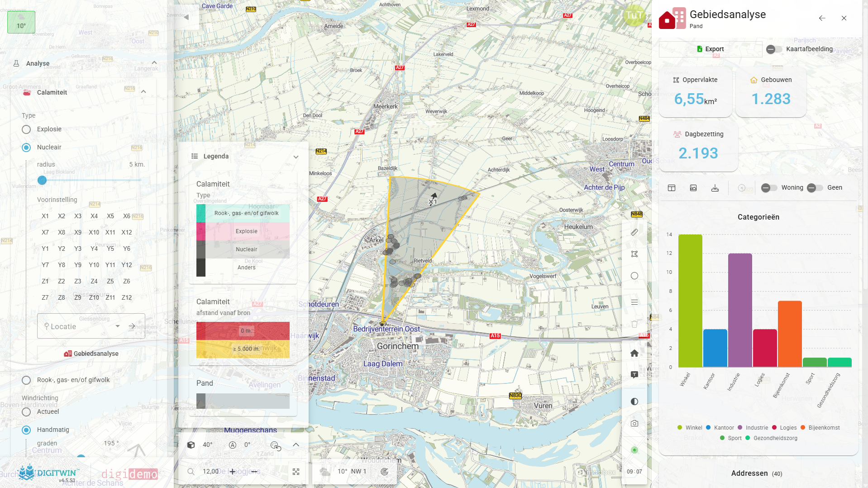The image size is (868, 488).
Task: Take a screenshot with the camera icon
Action: tap(634, 423)
